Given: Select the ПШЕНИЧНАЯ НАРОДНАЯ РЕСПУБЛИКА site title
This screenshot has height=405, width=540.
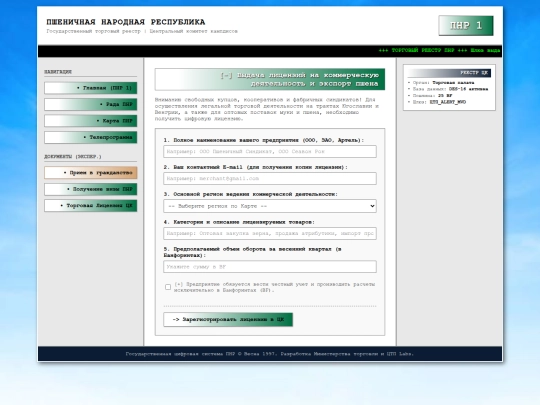Looking at the screenshot, I should click(x=126, y=22).
